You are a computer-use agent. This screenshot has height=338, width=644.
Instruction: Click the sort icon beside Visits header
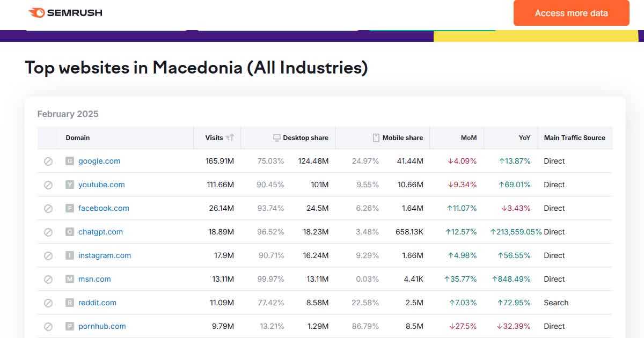pyautogui.click(x=230, y=138)
